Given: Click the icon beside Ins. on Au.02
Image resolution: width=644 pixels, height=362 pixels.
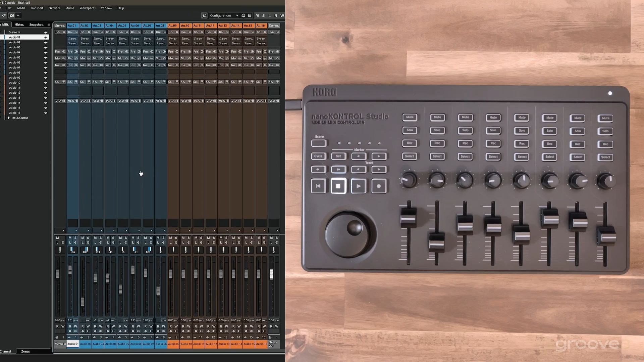Looking at the screenshot, I should [89, 65].
